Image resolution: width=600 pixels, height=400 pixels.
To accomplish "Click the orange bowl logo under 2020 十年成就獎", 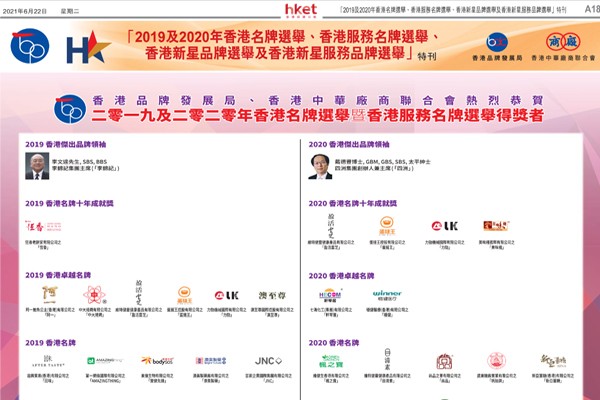I will click(x=387, y=225).
